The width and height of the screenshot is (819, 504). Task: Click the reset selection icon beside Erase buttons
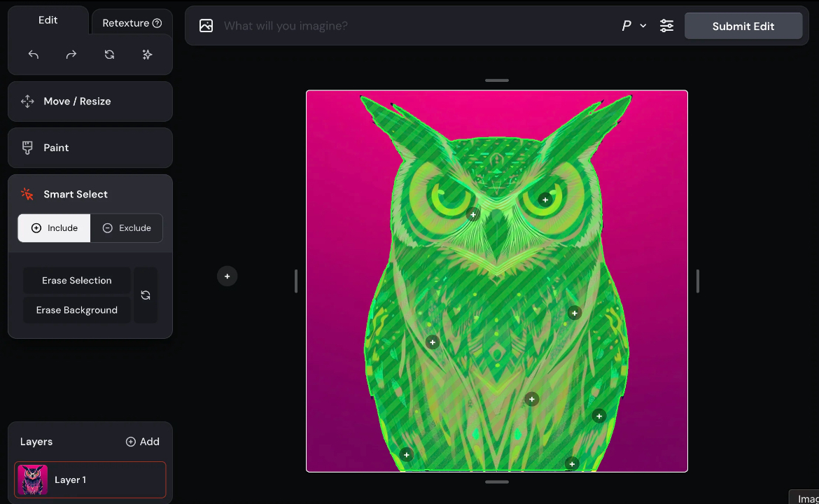coord(146,295)
